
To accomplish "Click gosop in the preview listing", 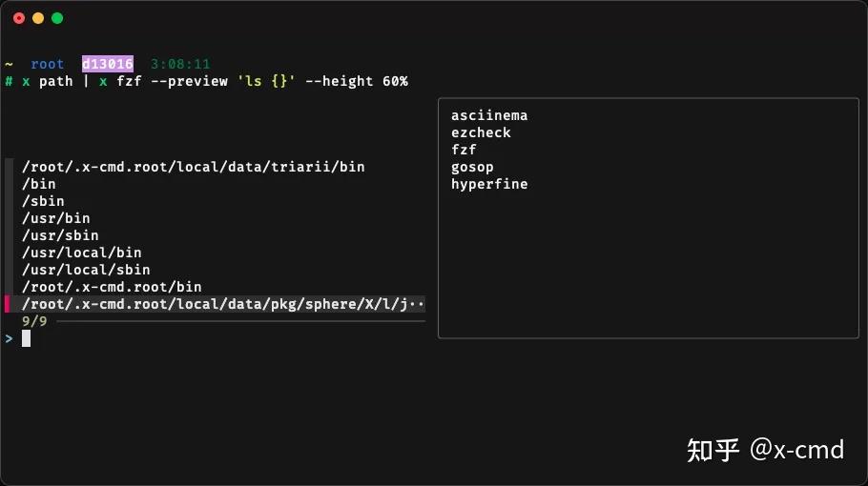I will [472, 167].
